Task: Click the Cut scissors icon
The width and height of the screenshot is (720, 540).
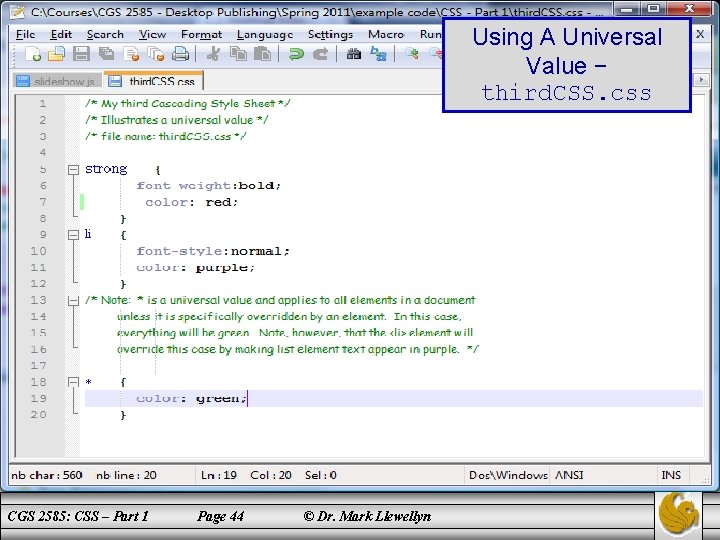Action: click(213, 54)
